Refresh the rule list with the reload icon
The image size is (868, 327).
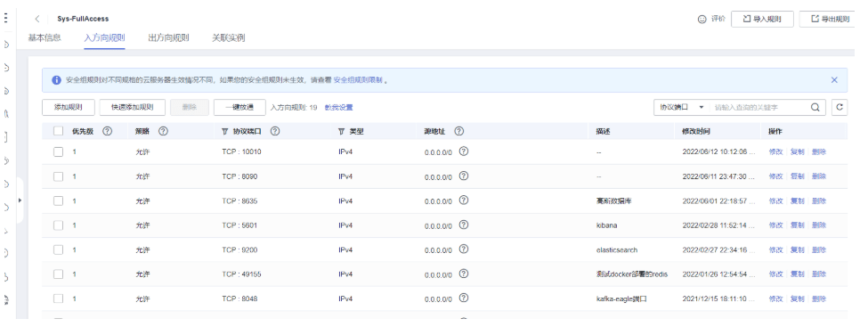pos(840,108)
